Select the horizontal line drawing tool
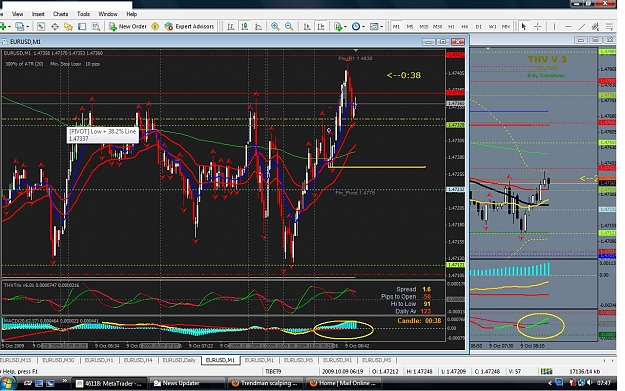This screenshot has width=625, height=391. coord(568,27)
